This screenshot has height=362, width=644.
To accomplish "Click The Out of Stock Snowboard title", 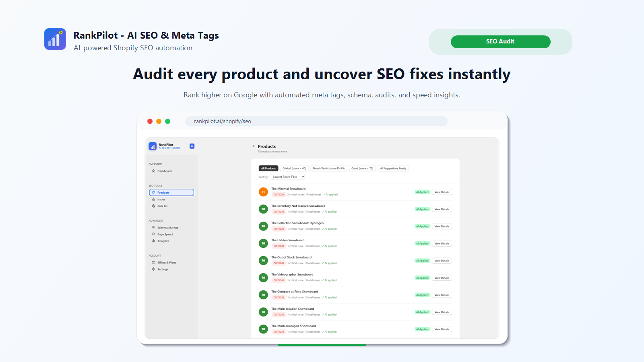I will [x=291, y=257].
